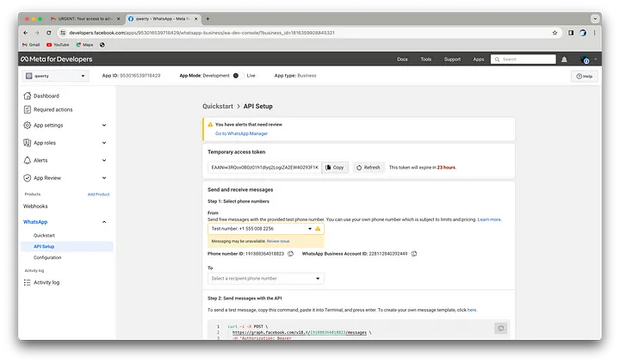This screenshot has height=364, width=620.
Task: Follow Go to WhatsApp Manager link
Action: pyautogui.click(x=241, y=133)
